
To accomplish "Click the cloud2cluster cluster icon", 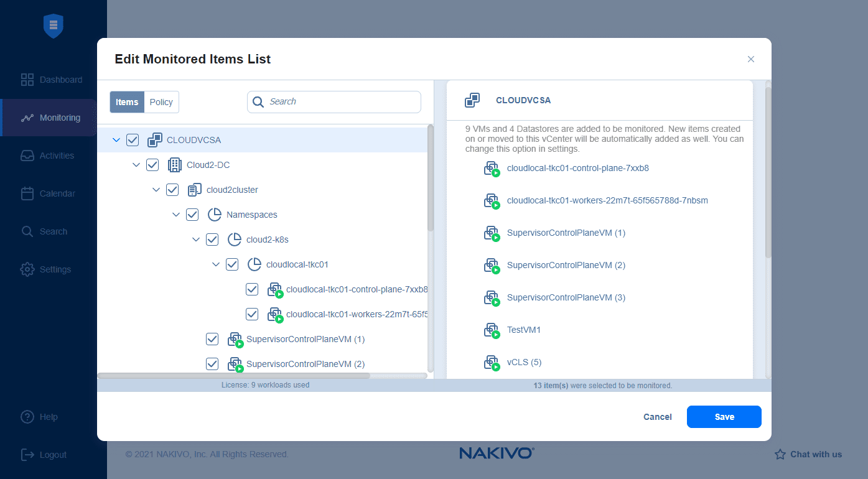I will (x=195, y=190).
